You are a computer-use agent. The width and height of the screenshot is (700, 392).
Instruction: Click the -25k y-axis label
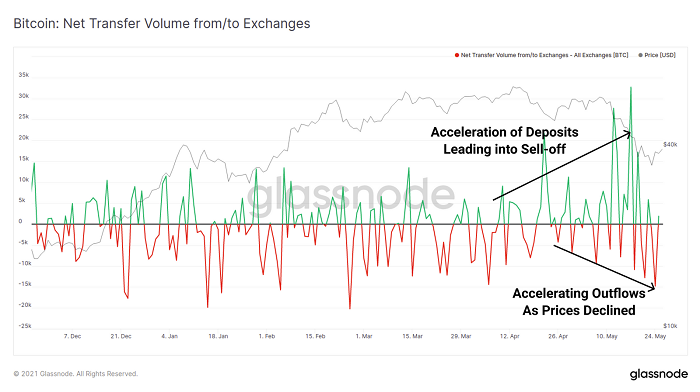click(x=25, y=326)
